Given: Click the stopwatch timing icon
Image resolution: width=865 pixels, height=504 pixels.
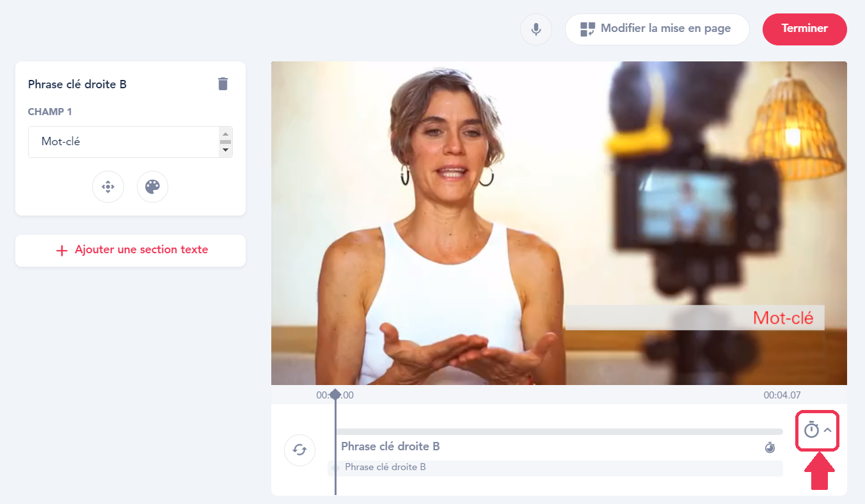Looking at the screenshot, I should 811,430.
